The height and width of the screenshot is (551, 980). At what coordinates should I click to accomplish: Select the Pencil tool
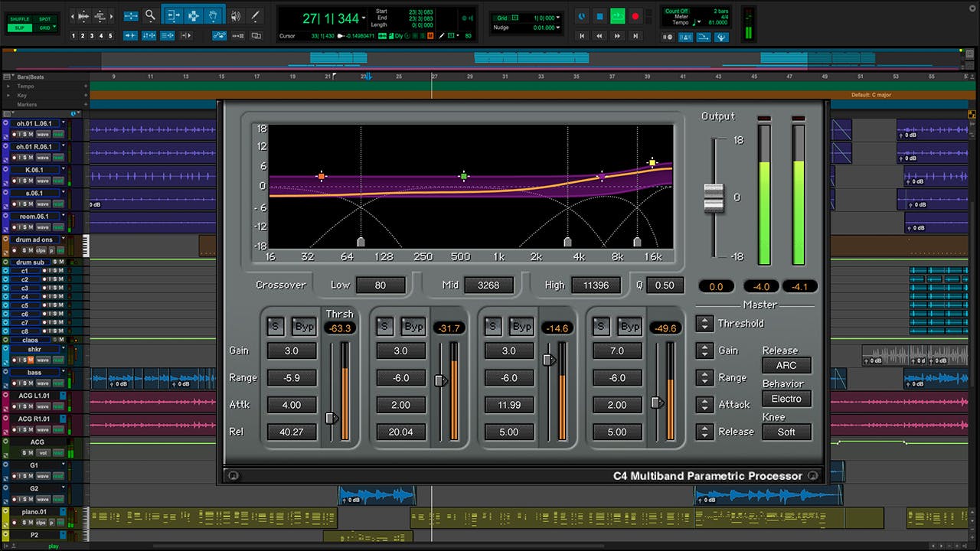pos(254,15)
